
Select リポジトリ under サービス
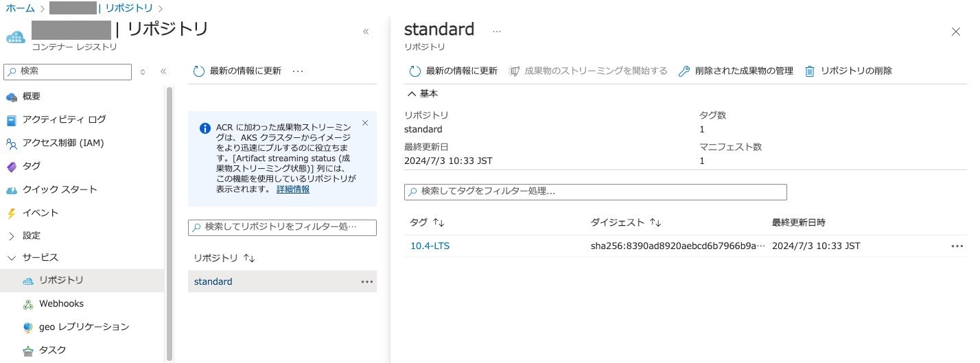click(61, 280)
